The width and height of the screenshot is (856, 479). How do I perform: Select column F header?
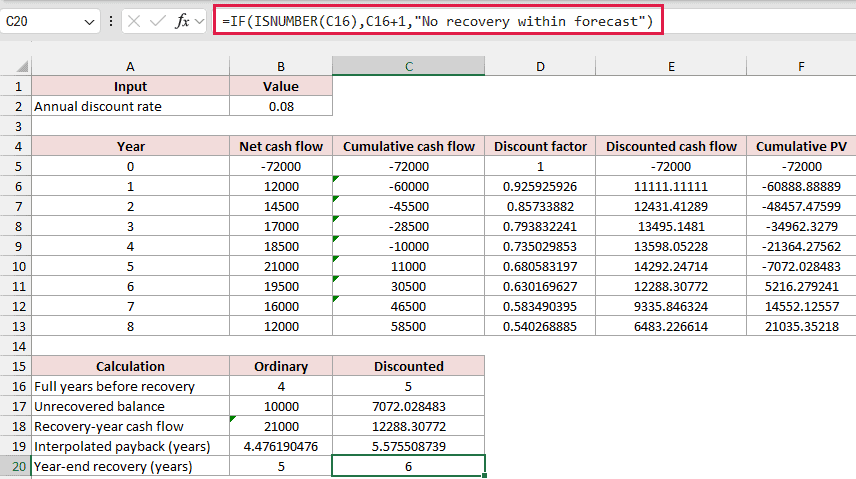pyautogui.click(x=801, y=67)
